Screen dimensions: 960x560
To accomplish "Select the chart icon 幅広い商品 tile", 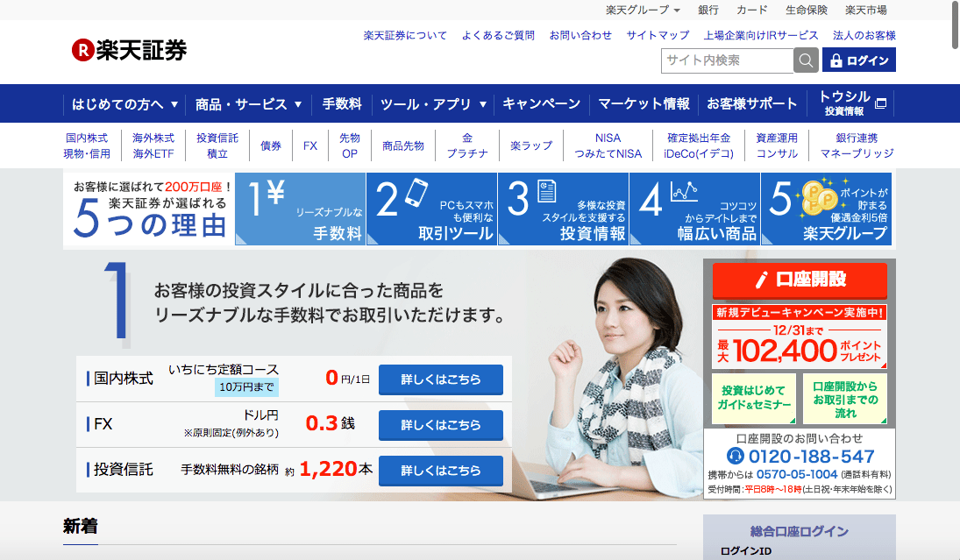I will coord(694,209).
